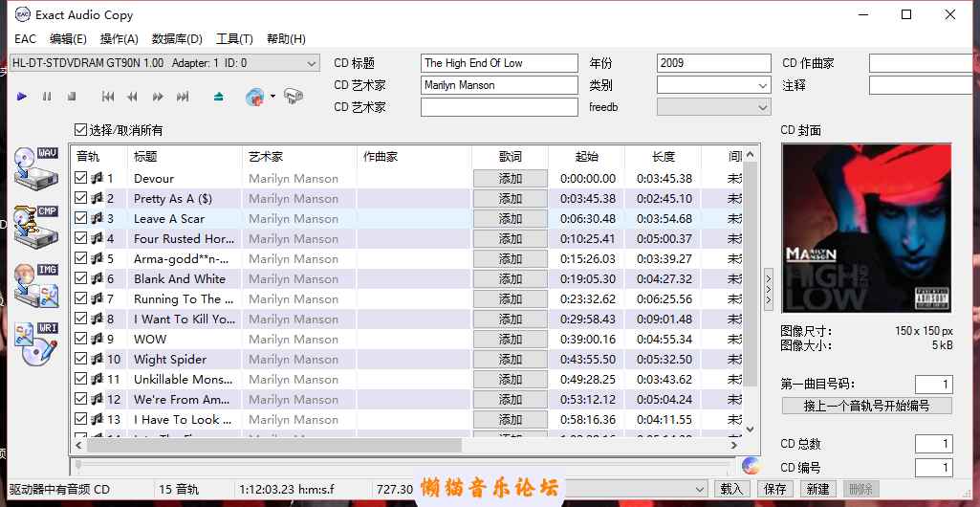980x507 pixels.
Task: Click the music note icon of track 5
Action: point(97,258)
